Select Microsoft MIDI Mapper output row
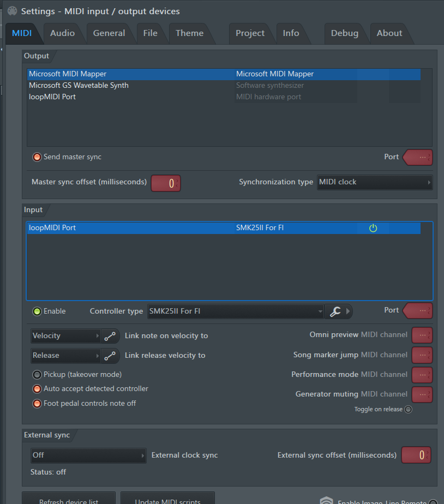Screen dimensions: 444x504 (224, 74)
